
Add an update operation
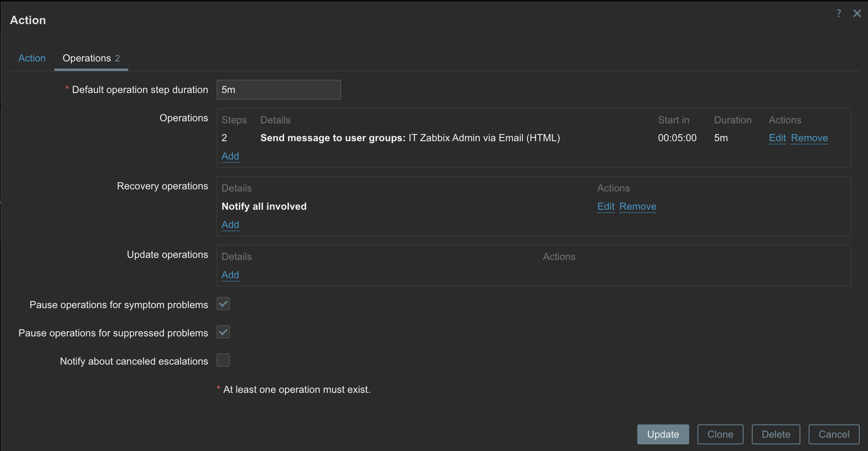(230, 275)
